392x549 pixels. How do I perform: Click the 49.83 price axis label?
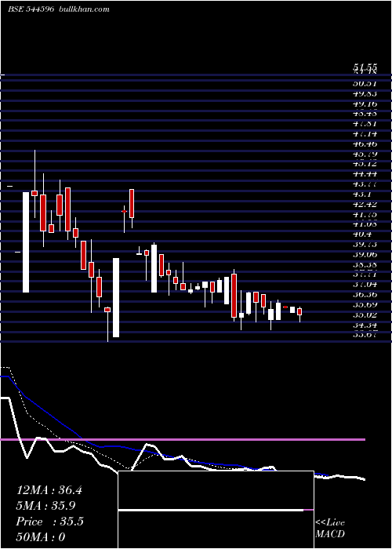tap(365, 93)
